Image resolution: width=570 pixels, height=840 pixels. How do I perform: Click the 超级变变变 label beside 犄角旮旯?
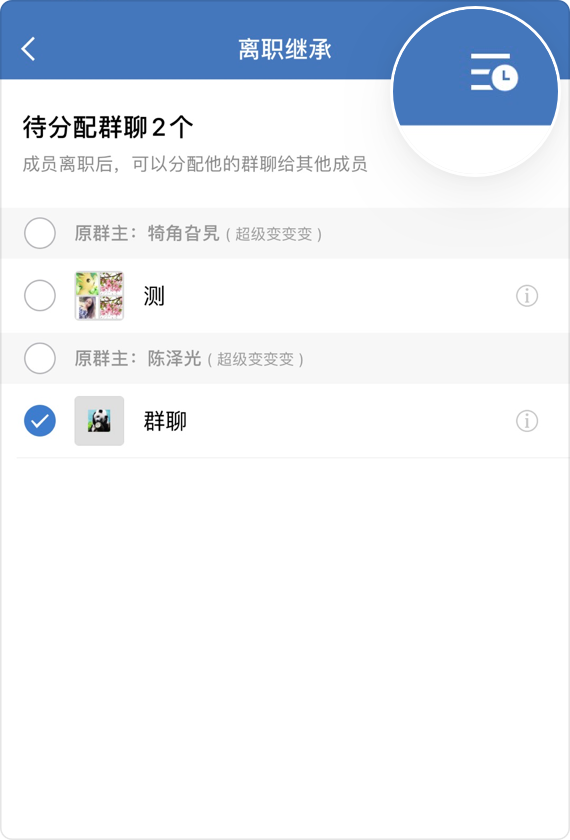(x=274, y=235)
